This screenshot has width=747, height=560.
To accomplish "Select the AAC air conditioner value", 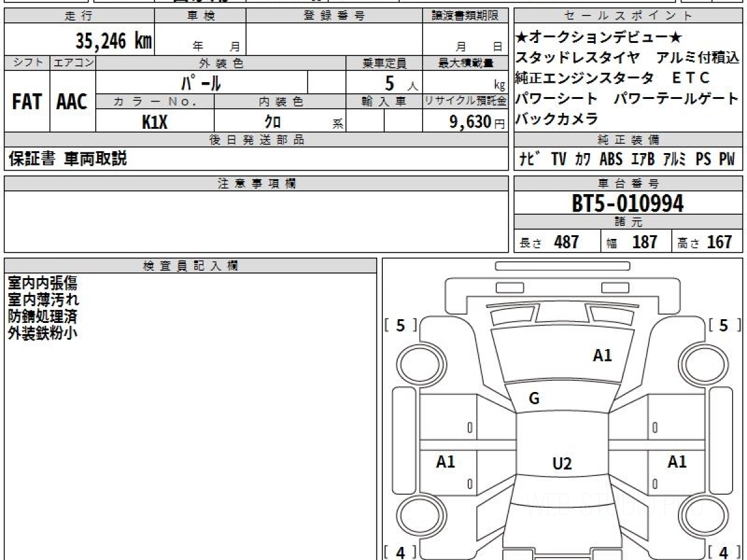I will (x=72, y=102).
